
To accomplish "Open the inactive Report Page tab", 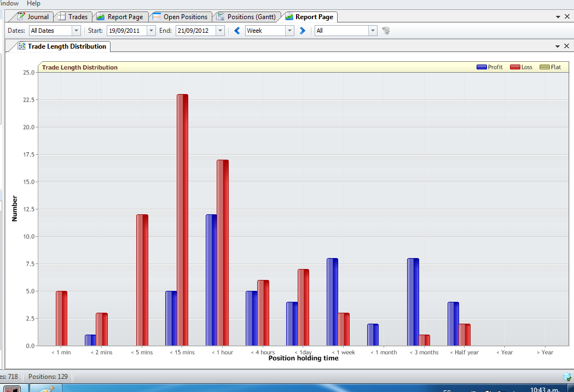I will [x=120, y=17].
